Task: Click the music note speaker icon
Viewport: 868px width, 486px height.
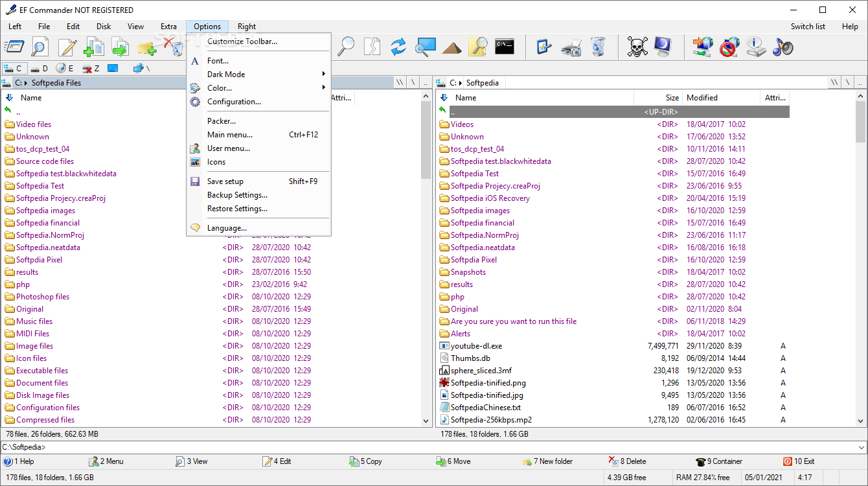Action: pos(782,47)
